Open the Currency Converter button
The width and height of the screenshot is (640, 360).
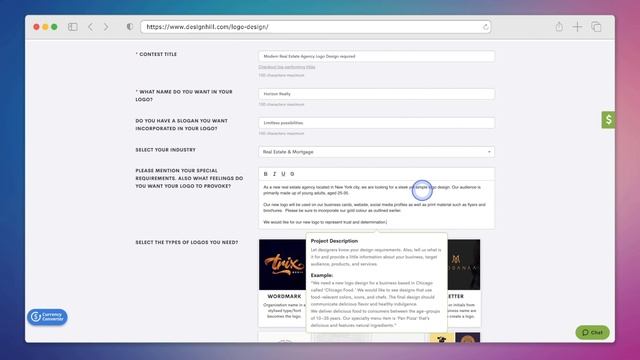point(47,317)
